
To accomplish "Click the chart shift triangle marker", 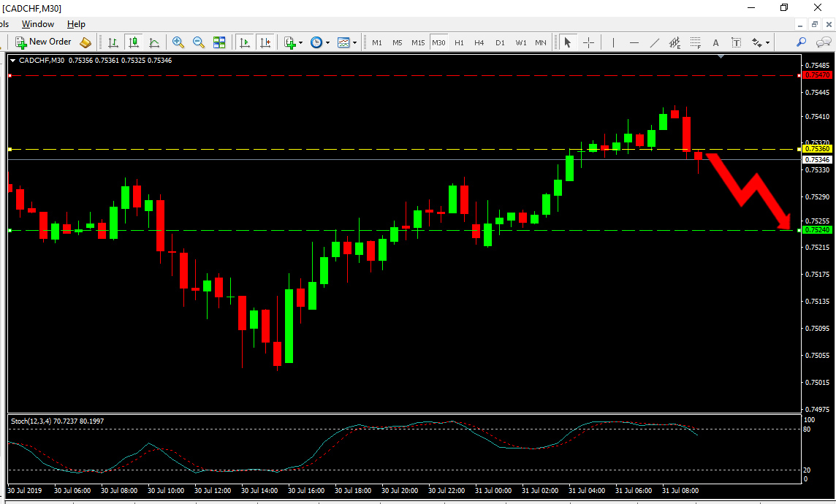I will pyautogui.click(x=721, y=56).
